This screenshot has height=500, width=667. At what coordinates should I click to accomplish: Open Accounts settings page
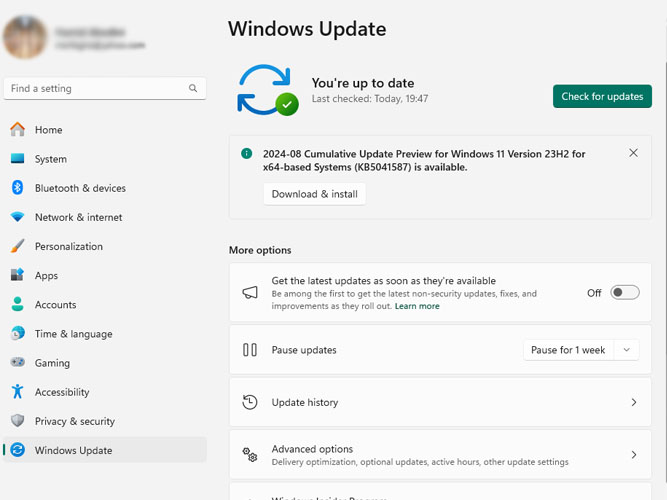point(105,304)
